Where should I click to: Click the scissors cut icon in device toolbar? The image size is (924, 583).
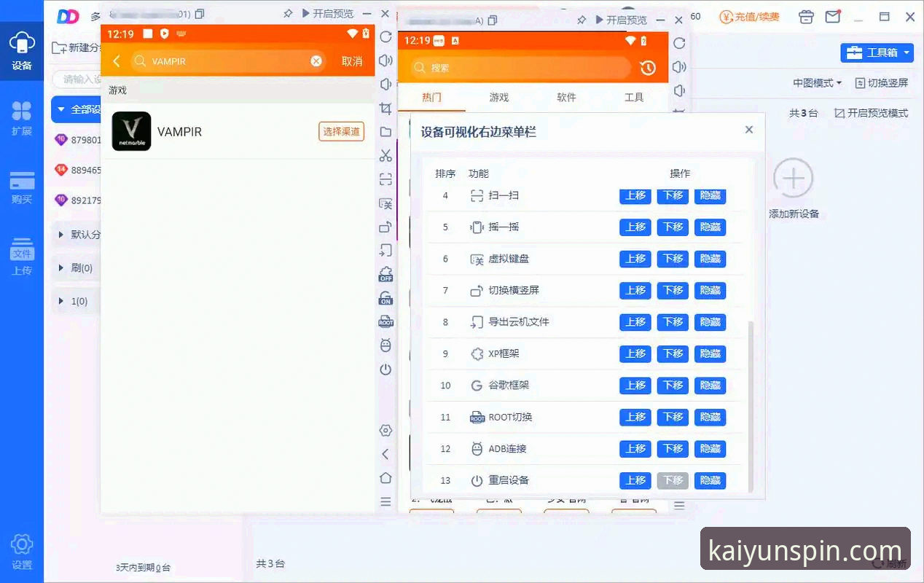385,155
